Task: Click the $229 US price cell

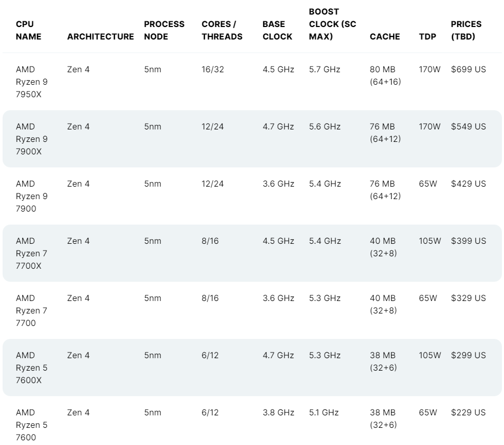Action: coord(468,413)
